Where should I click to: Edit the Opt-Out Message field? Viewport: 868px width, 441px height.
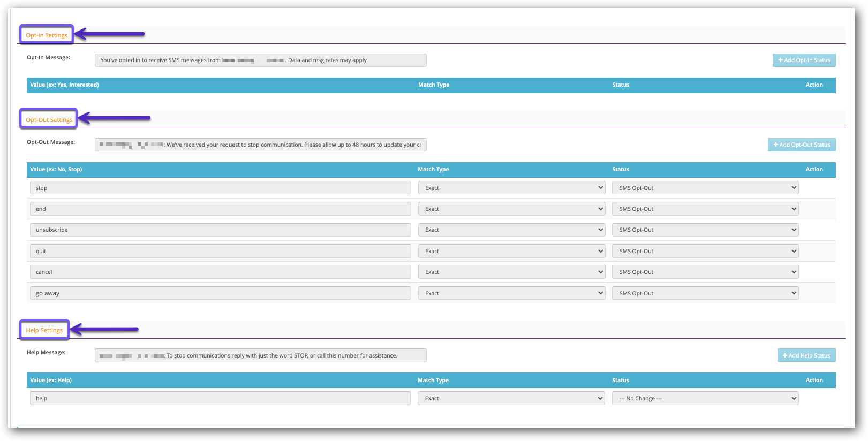(261, 145)
